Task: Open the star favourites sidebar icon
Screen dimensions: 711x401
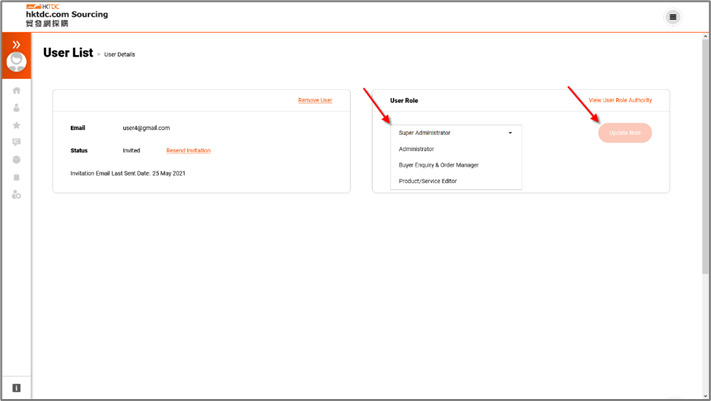Action: (16, 125)
